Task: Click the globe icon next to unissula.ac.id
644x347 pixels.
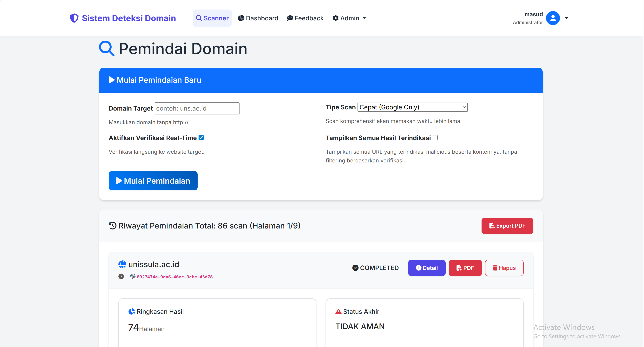Action: point(122,264)
